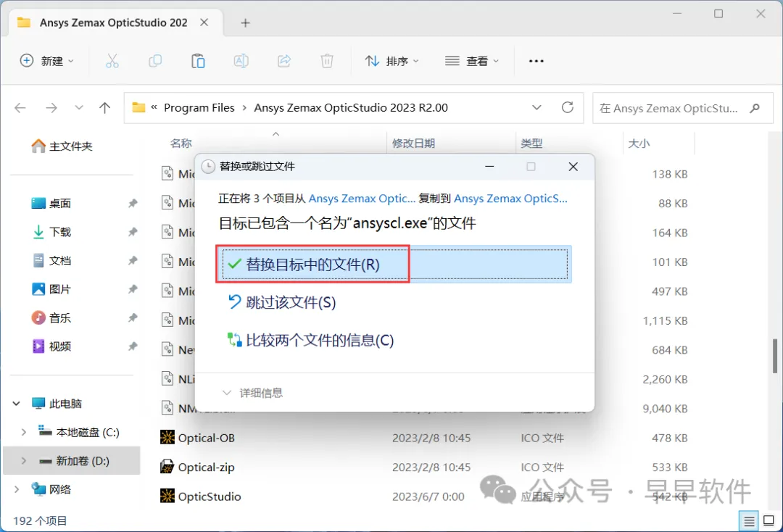The image size is (783, 532).
Task: Open 桌面 in the sidebar
Action: pos(51,203)
